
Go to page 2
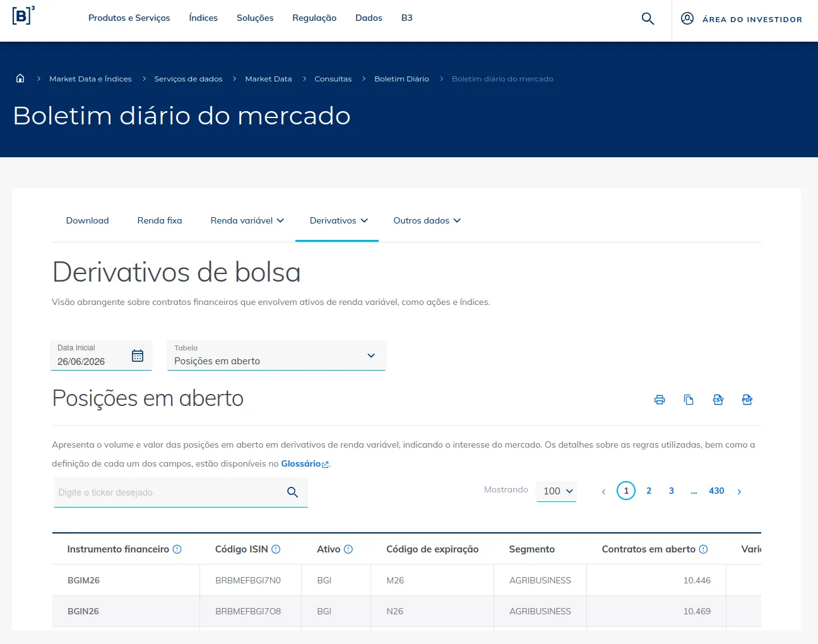[x=649, y=491]
